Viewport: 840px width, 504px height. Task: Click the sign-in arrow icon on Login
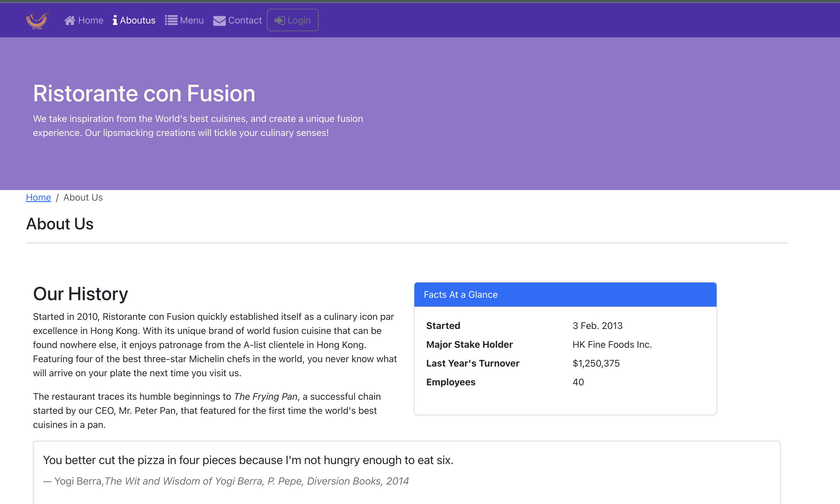279,20
